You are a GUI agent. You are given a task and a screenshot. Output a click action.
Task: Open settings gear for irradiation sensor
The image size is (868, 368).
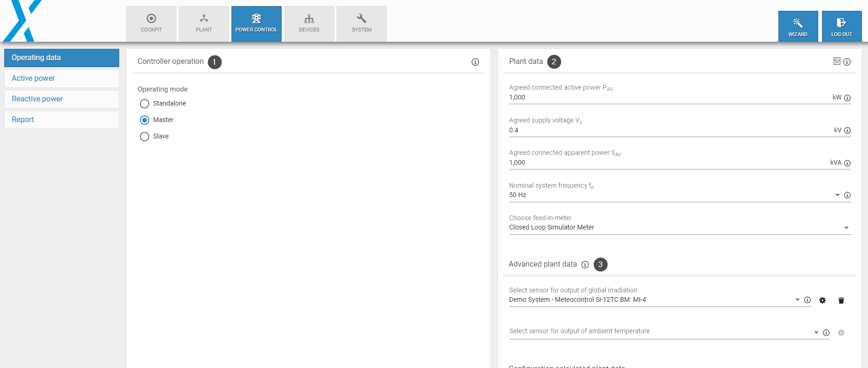tap(822, 300)
